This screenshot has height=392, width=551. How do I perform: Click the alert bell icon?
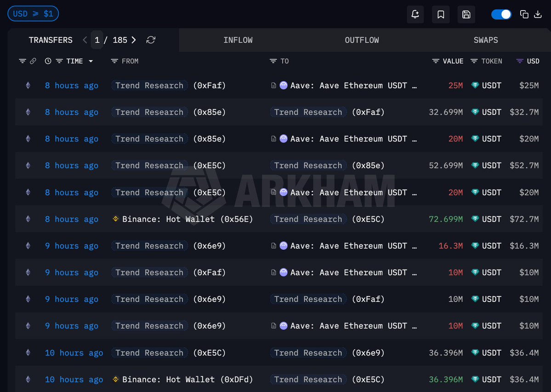[x=415, y=14]
